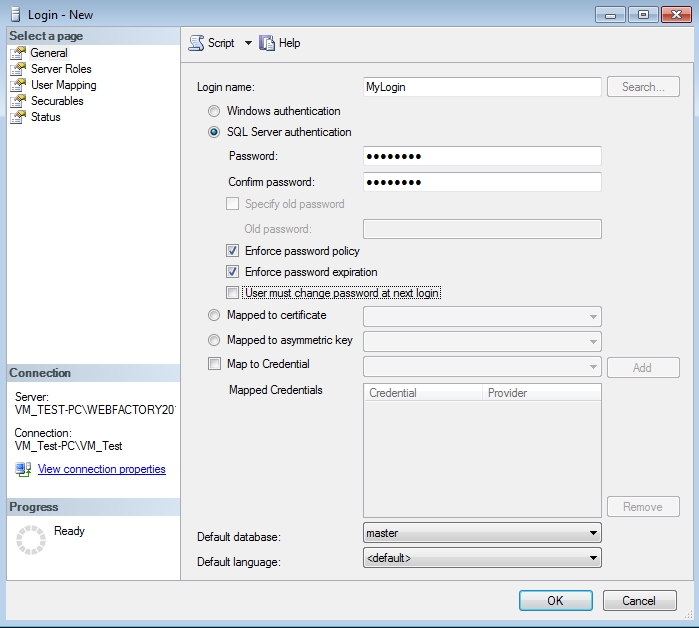Open View connection properties link
The image size is (699, 628).
(x=101, y=469)
